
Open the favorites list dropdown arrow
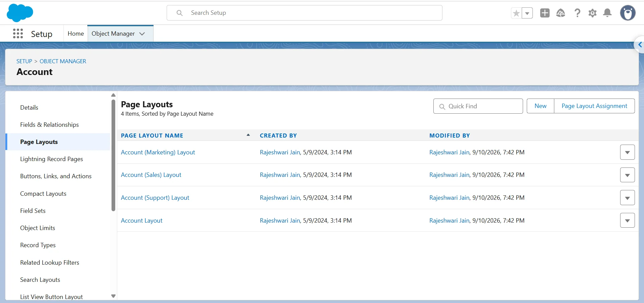[527, 13]
